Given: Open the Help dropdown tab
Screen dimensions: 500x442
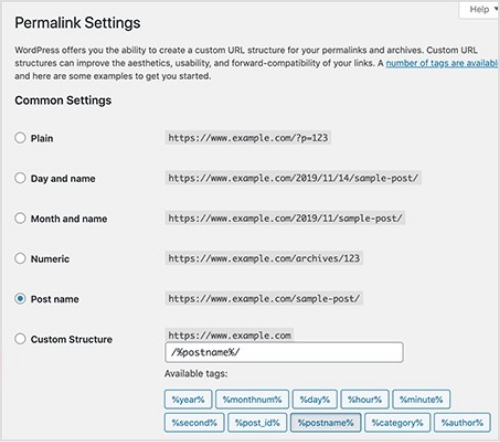Looking at the screenshot, I should [x=480, y=10].
